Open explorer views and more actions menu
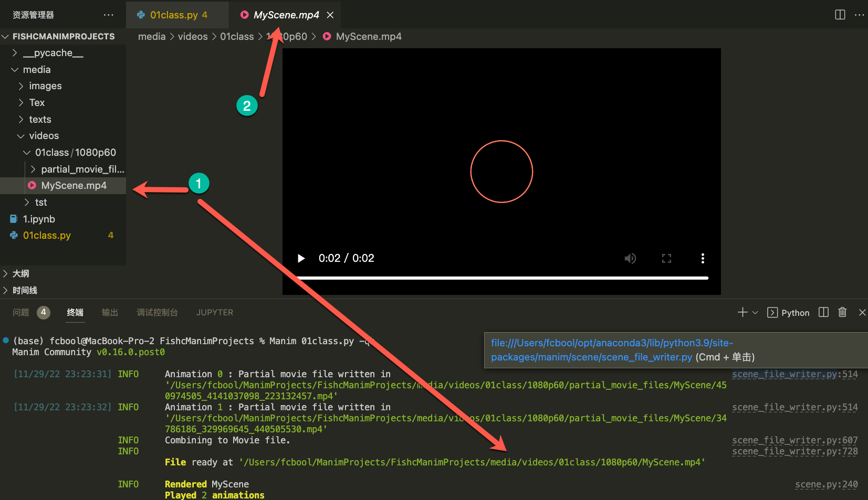 [109, 15]
